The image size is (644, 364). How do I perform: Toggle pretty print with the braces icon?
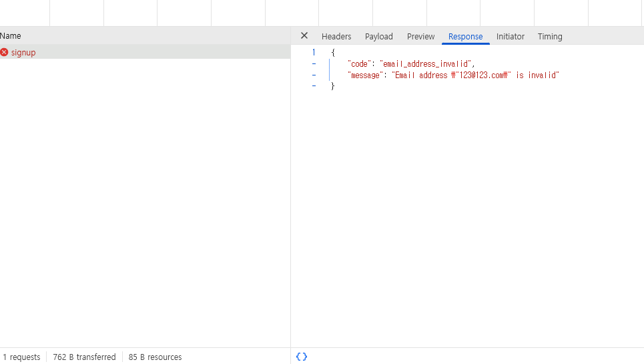(302, 357)
